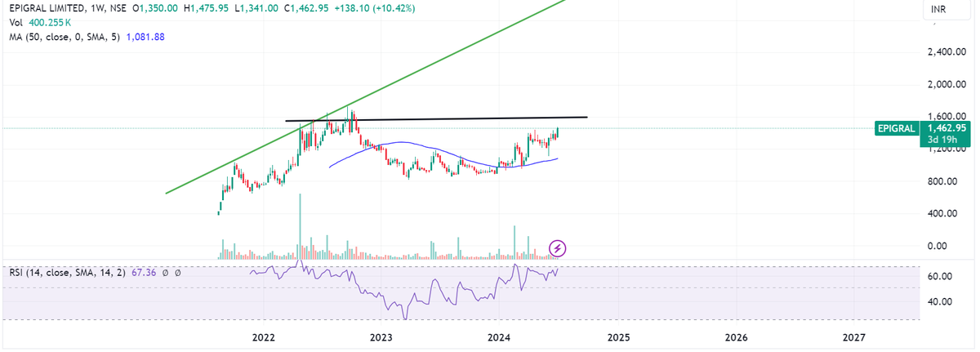Click the 3d 19h countdown label
Screen dimensions: 980x352
click(941, 139)
